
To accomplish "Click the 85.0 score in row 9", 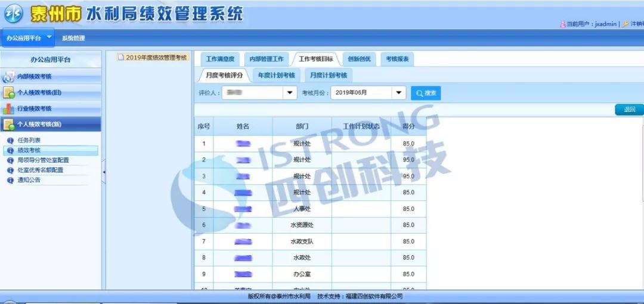I will (x=408, y=274).
